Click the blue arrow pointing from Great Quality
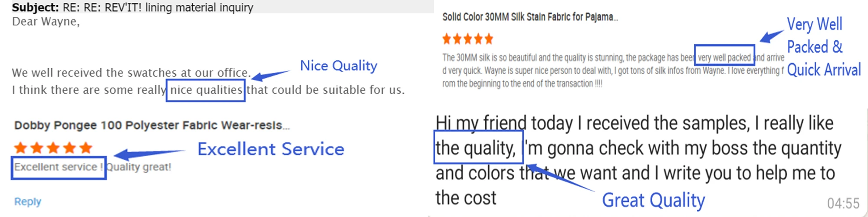The image size is (868, 217). [x=560, y=178]
